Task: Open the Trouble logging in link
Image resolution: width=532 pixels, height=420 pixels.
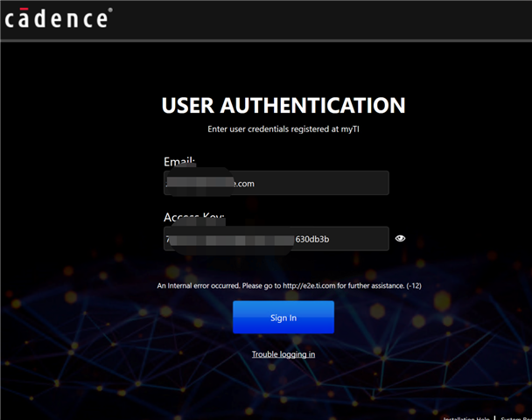Action: tap(283, 354)
